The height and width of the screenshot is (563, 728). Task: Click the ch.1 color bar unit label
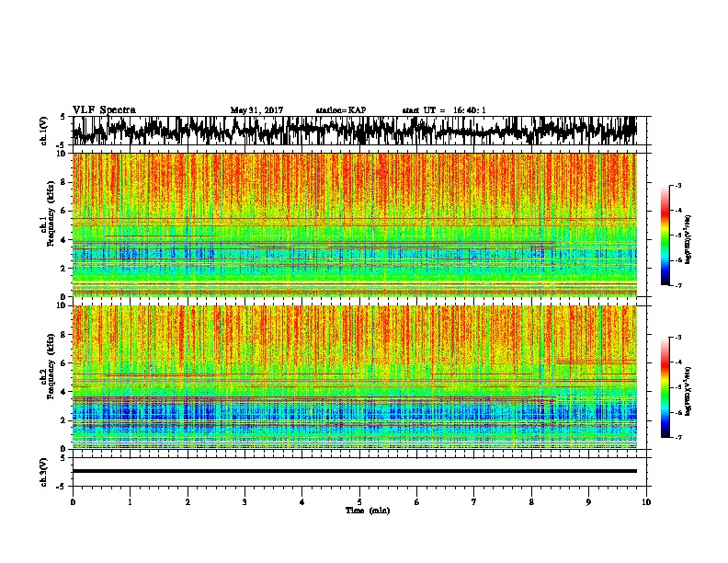tap(688, 239)
